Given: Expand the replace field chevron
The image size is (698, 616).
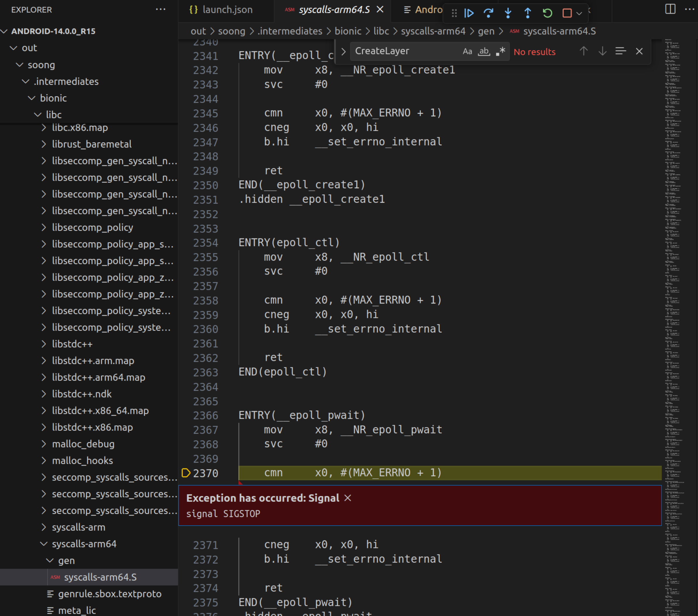Looking at the screenshot, I should point(343,52).
